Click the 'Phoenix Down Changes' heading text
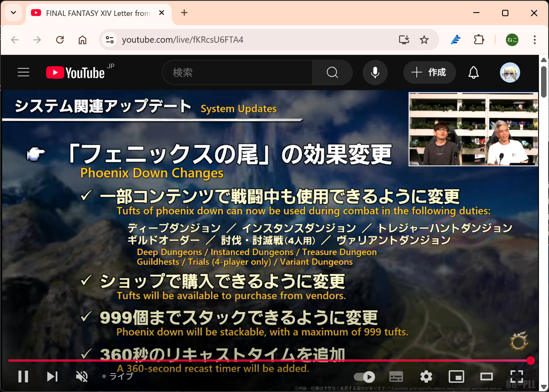Viewport: 549px width, 392px height. 152,173
